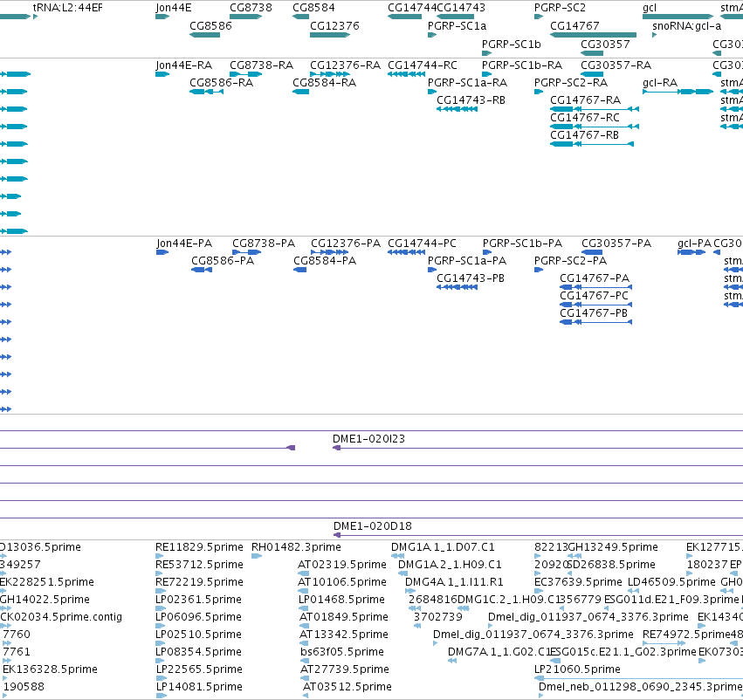The image size is (743, 700).
Task: Click the CG14767-PB protein label
Action: click(594, 313)
